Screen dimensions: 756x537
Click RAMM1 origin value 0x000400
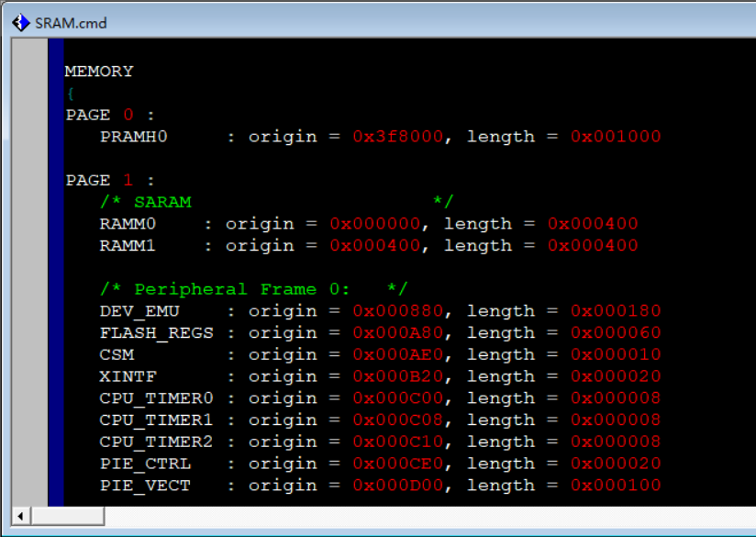point(375,246)
